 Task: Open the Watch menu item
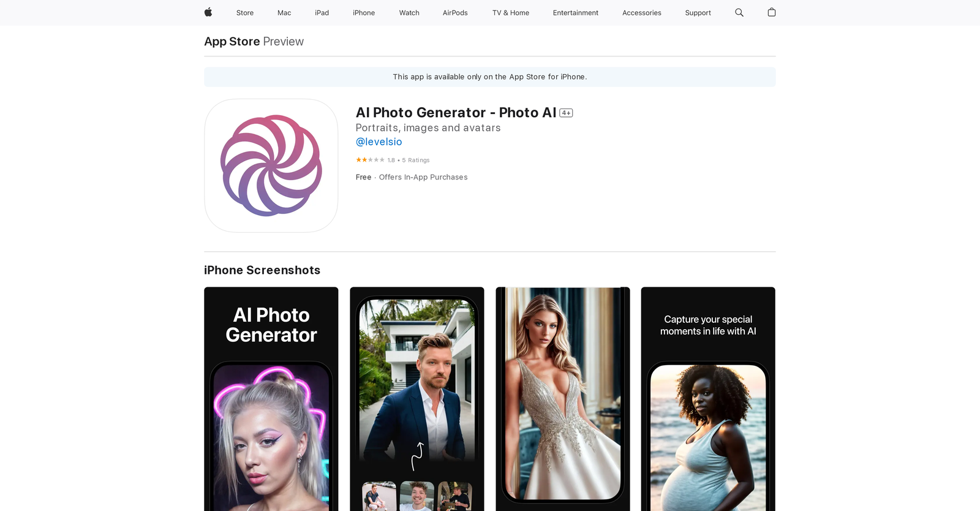pyautogui.click(x=409, y=13)
